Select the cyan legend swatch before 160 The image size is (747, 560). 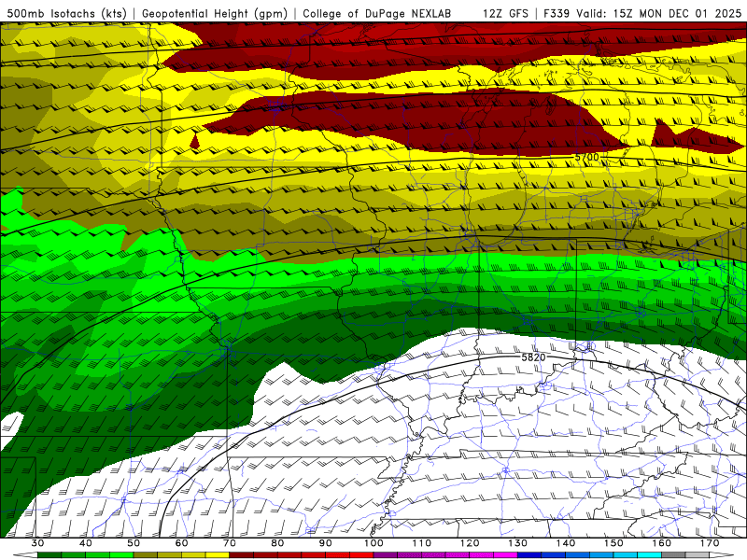650,555
